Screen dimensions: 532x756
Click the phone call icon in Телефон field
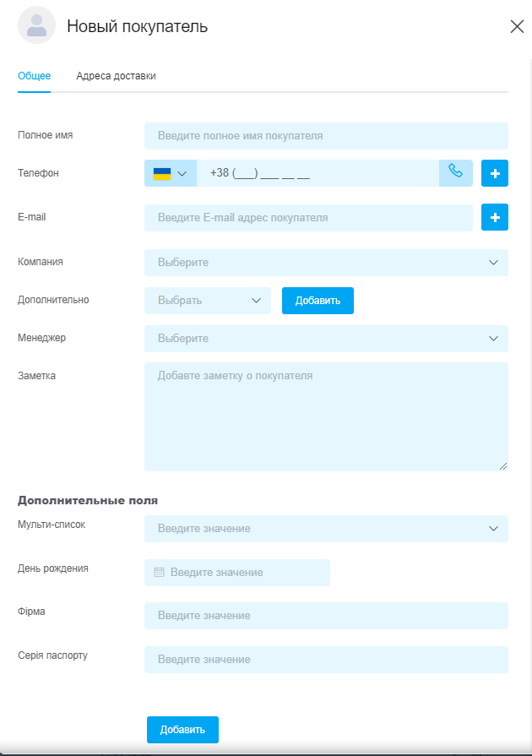click(455, 172)
